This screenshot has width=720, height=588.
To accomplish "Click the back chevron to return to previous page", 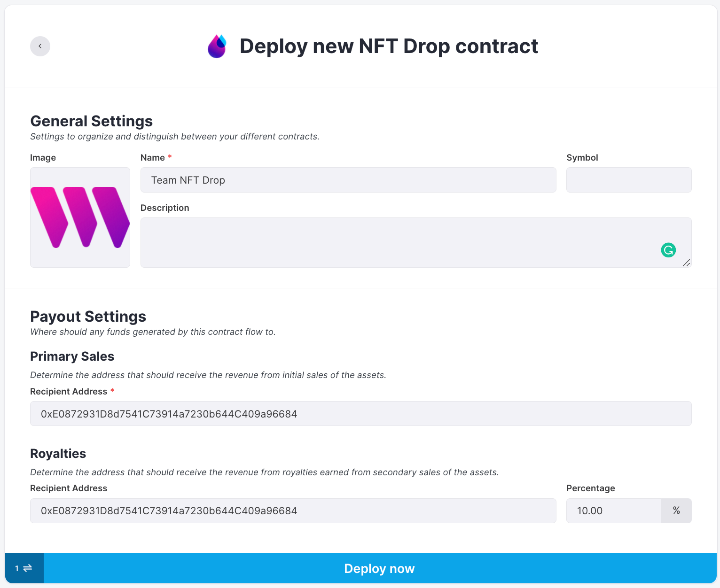I will [x=40, y=46].
